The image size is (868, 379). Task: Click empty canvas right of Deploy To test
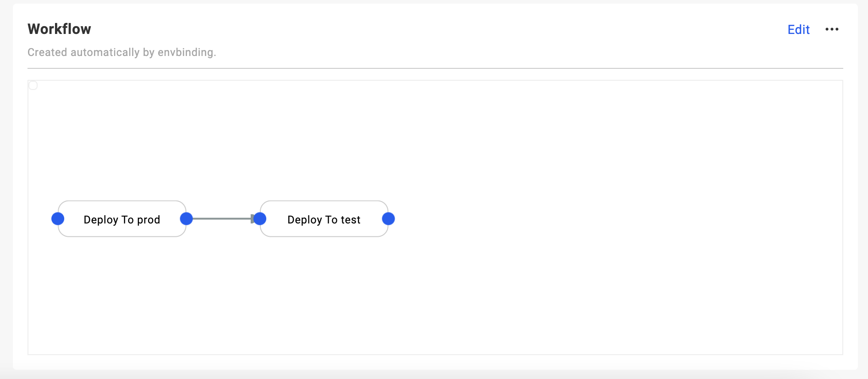[x=596, y=219]
